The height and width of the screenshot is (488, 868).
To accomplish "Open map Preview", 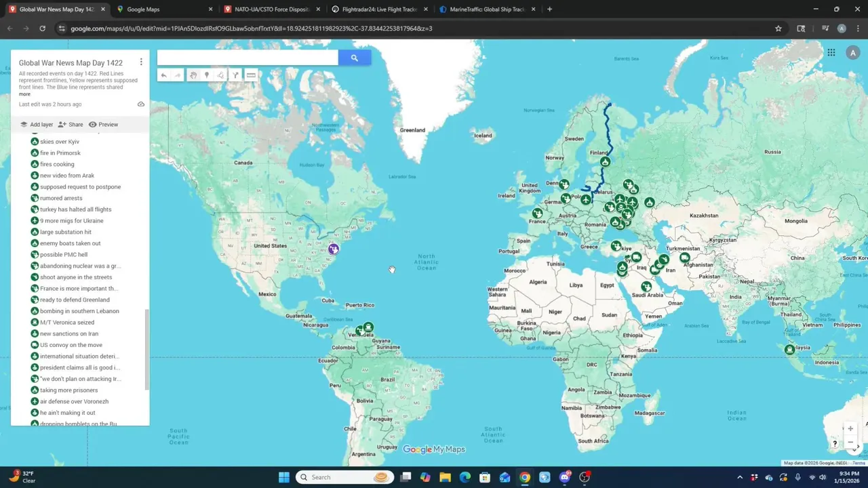I will click(x=103, y=125).
